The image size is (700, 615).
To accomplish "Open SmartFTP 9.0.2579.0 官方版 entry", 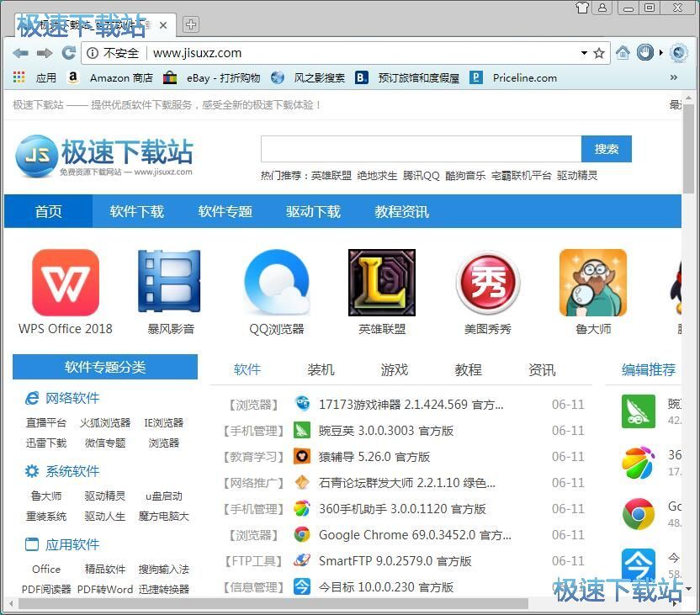I will (x=395, y=561).
